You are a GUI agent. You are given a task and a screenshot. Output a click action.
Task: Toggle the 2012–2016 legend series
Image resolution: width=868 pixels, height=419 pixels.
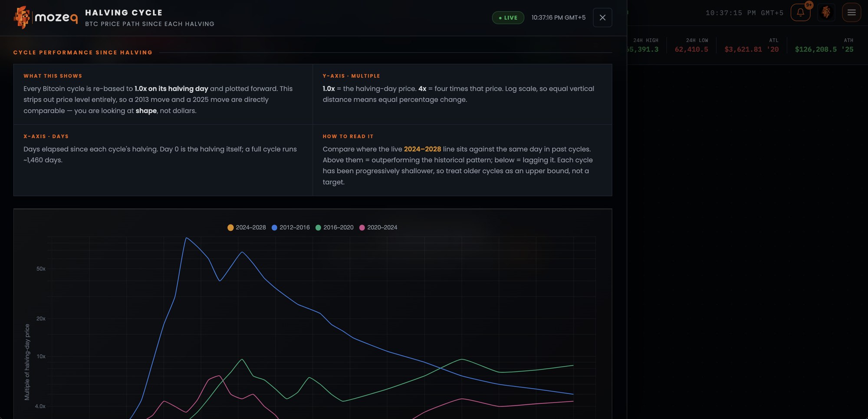click(x=290, y=228)
